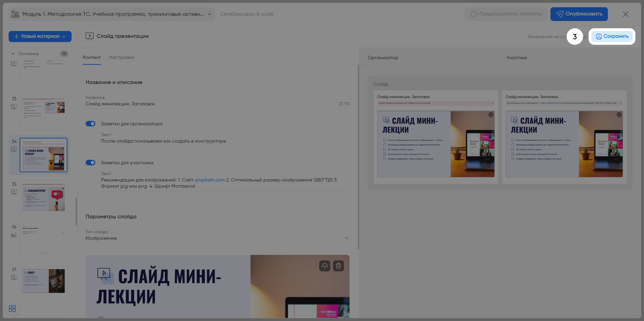Click the slide type icon under number 33

pos(14,107)
